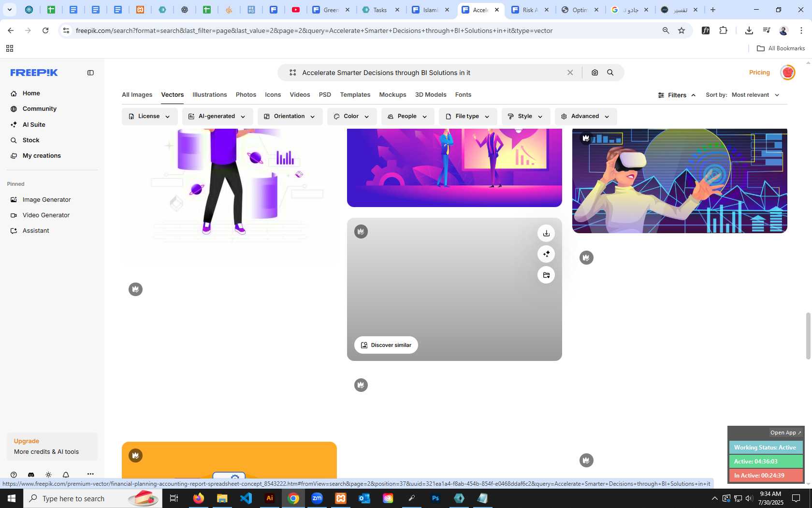Expand the AI-generated filter dropdown

coord(217,117)
